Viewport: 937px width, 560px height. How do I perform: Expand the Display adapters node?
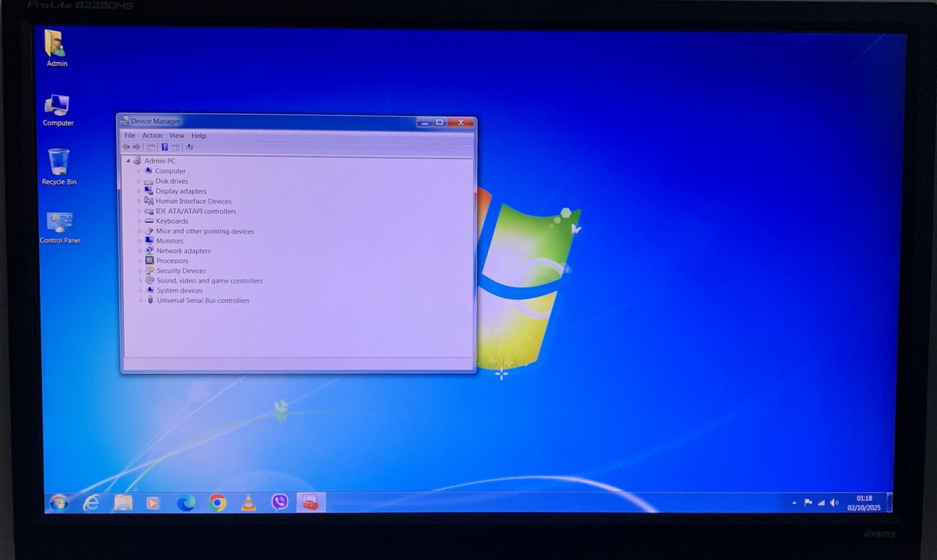[x=139, y=191]
